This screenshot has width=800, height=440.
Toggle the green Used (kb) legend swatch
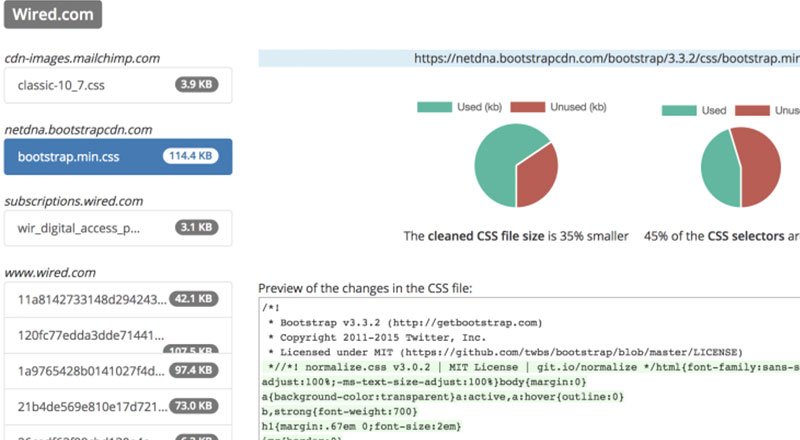[x=435, y=107]
